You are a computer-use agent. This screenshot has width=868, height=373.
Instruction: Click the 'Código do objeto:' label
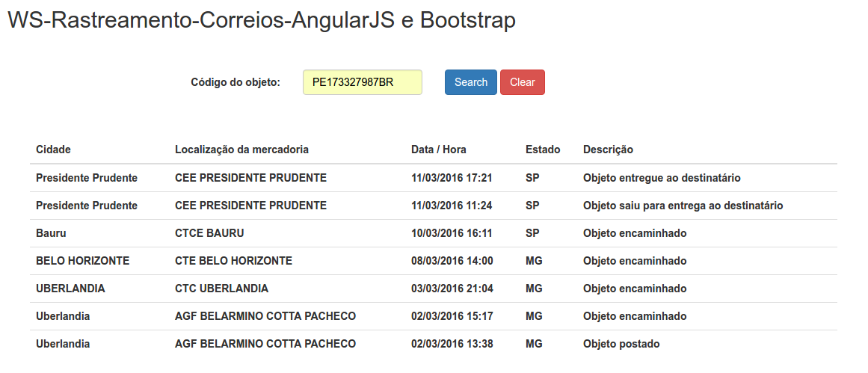pyautogui.click(x=236, y=82)
